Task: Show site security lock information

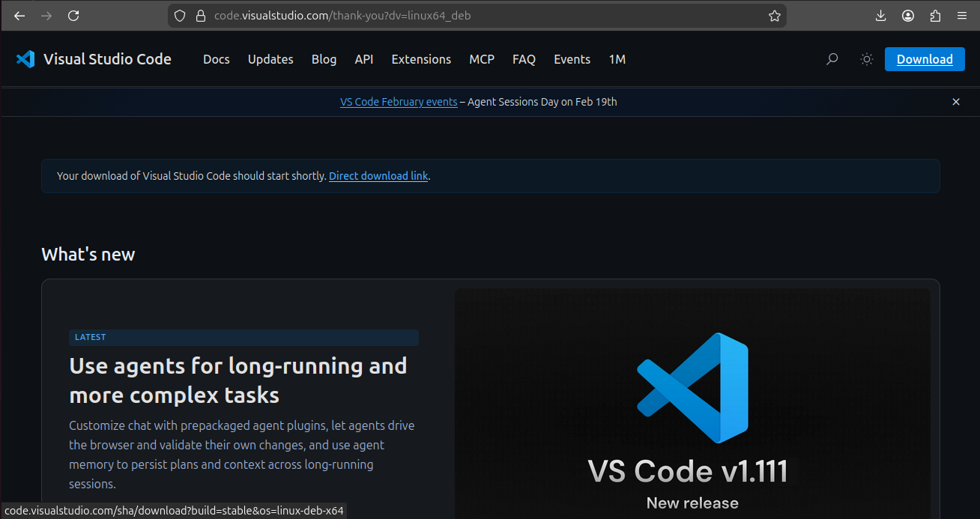Action: [x=200, y=16]
